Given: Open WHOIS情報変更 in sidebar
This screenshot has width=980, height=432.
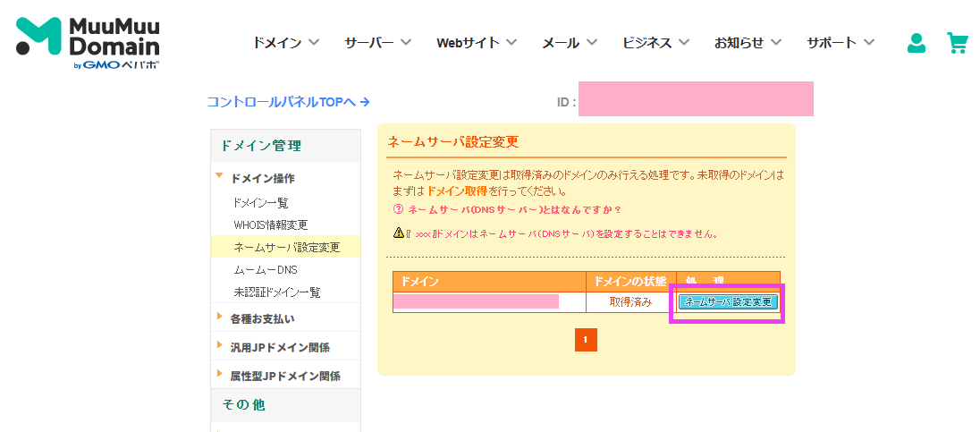Looking at the screenshot, I should pyautogui.click(x=271, y=225).
